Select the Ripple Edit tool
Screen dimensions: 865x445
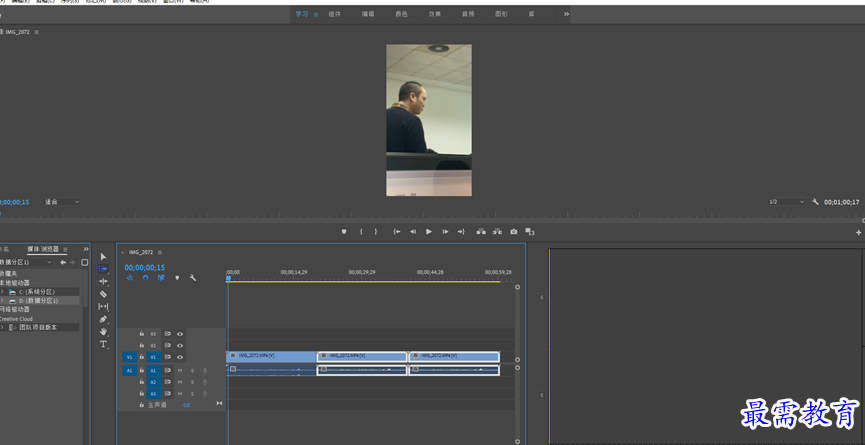point(103,281)
